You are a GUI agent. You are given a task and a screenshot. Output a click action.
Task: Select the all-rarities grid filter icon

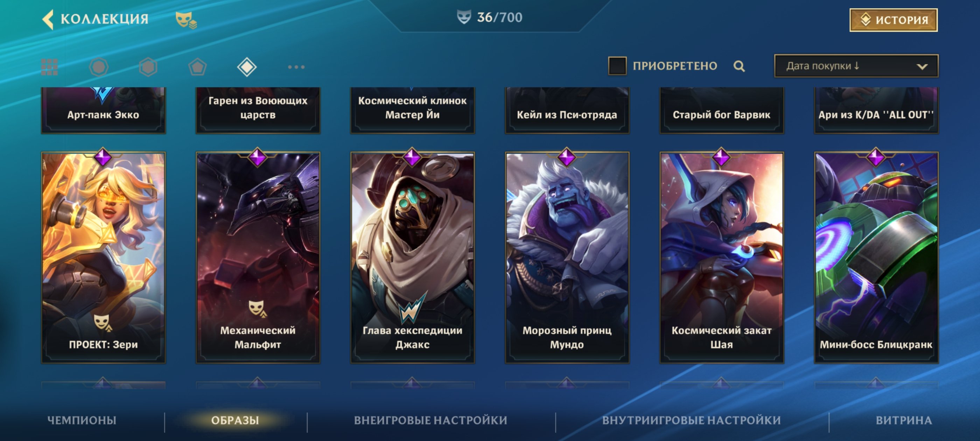click(49, 67)
